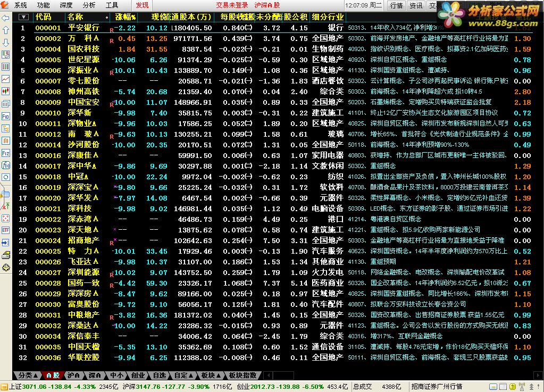The width and height of the screenshot is (544, 392).
Task: Sort by the 细分行业 column header
Action: (328, 17)
